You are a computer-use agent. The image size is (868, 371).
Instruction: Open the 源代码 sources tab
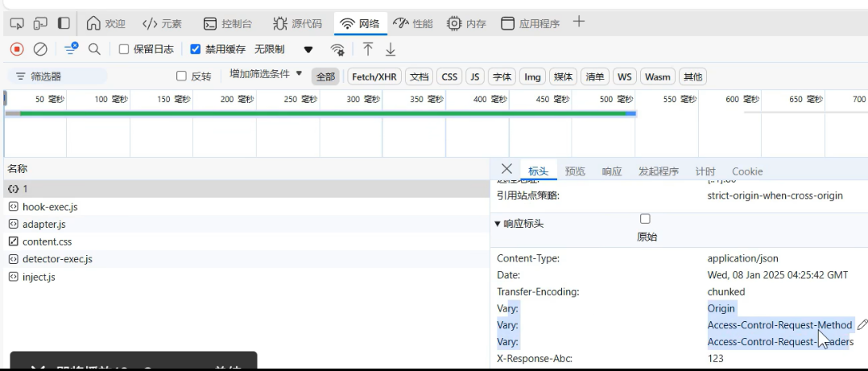tap(297, 24)
